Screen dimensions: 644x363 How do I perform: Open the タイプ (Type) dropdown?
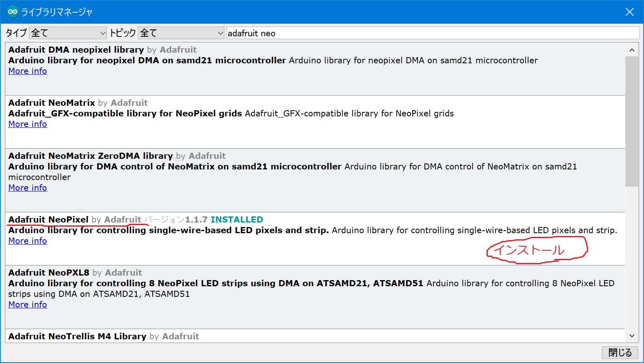tap(68, 33)
